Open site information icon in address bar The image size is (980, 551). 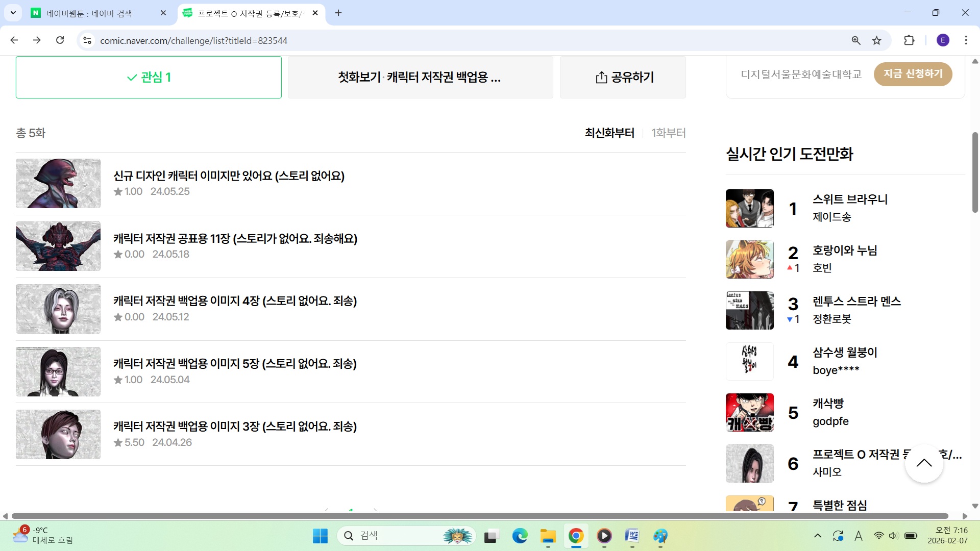pyautogui.click(x=87, y=40)
